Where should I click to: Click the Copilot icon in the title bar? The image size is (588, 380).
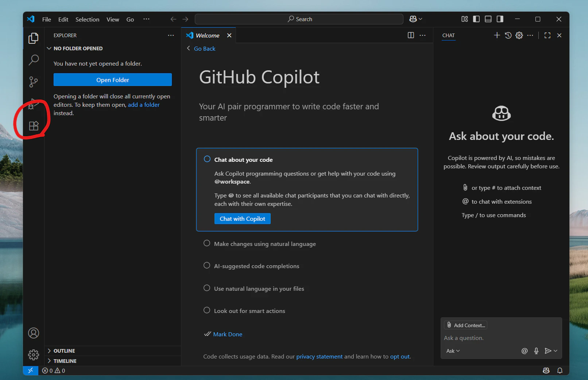(x=413, y=19)
